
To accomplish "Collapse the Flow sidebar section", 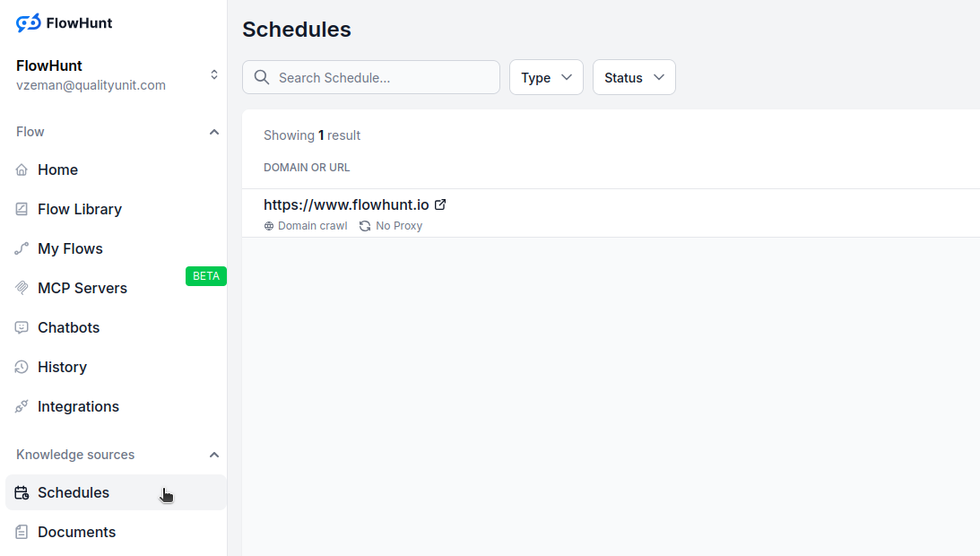I will 213,132.
